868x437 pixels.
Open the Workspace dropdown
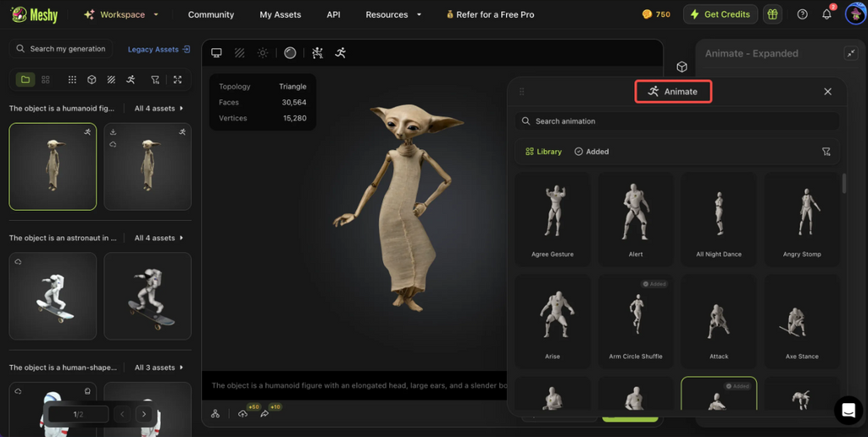[x=120, y=14]
